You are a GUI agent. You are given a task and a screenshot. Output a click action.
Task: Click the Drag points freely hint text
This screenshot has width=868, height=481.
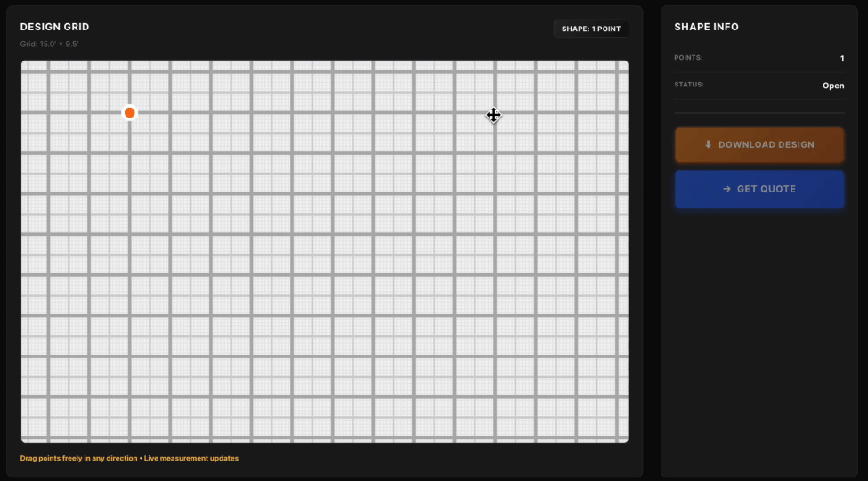click(x=78, y=458)
